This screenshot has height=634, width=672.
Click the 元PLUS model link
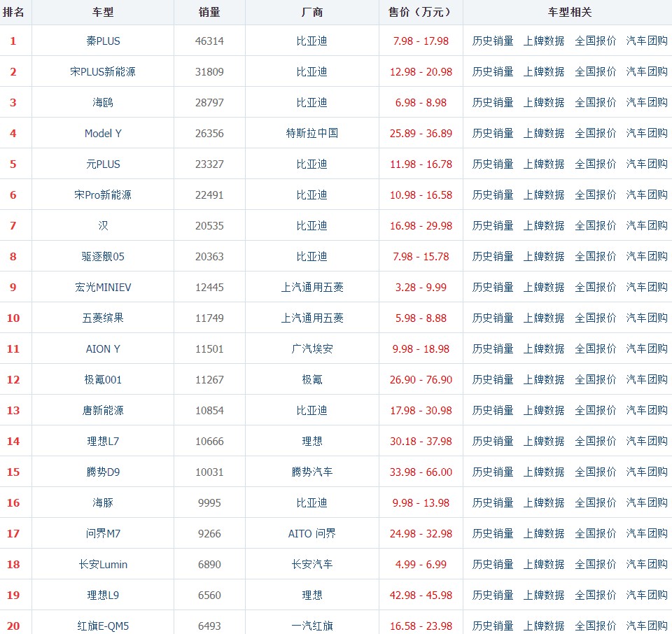point(103,164)
